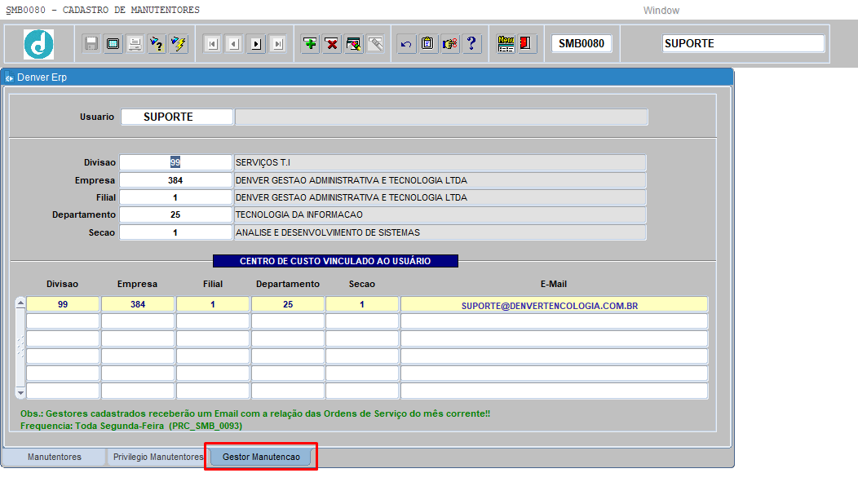The image size is (858, 504).
Task: Click the empty E-Mail cell in second row
Action: pos(555,321)
